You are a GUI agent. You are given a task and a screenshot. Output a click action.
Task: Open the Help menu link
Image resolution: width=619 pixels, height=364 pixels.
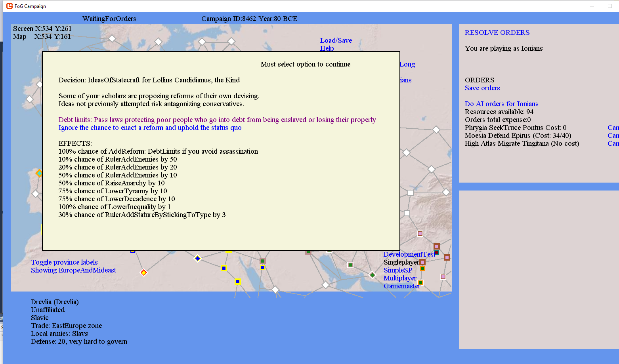tap(327, 48)
